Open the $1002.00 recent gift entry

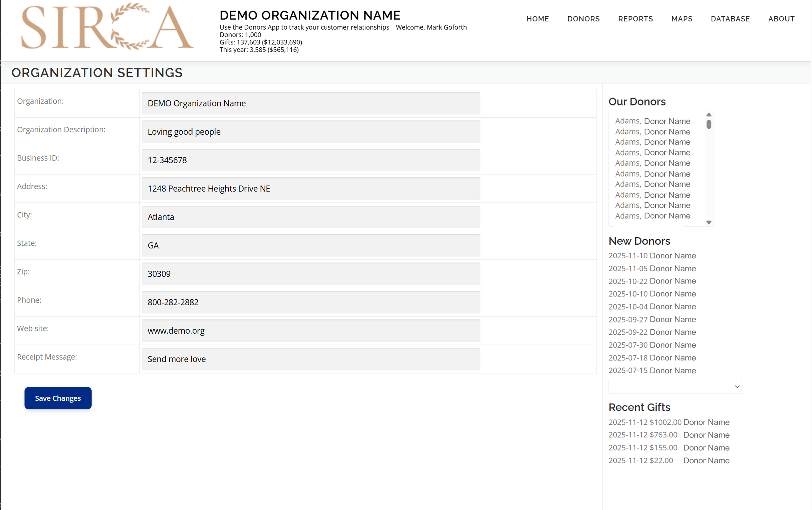pyautogui.click(x=669, y=422)
